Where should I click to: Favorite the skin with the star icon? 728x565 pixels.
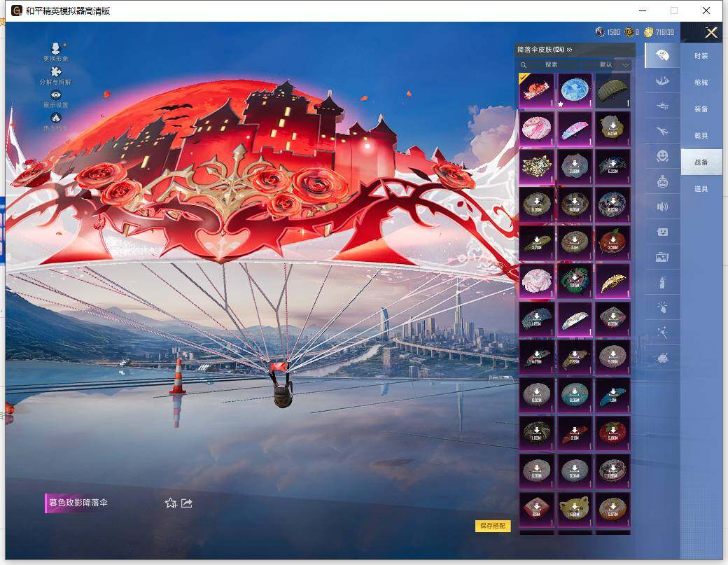tap(170, 503)
